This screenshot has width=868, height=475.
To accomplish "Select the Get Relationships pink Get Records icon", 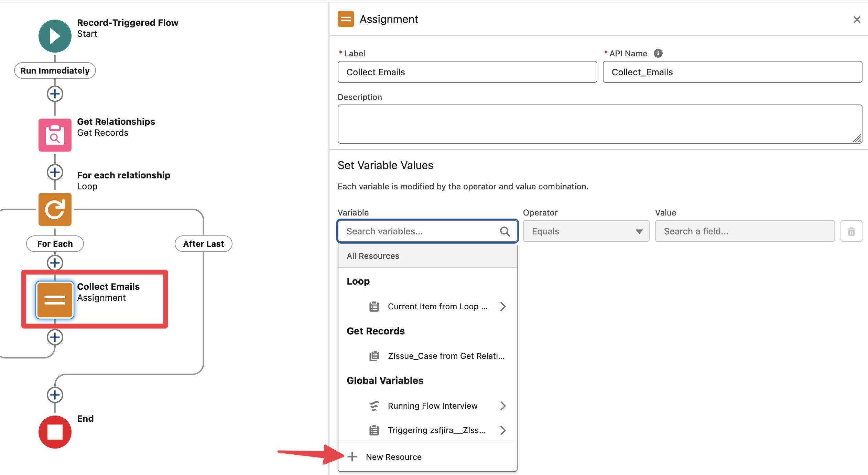I will tap(55, 135).
